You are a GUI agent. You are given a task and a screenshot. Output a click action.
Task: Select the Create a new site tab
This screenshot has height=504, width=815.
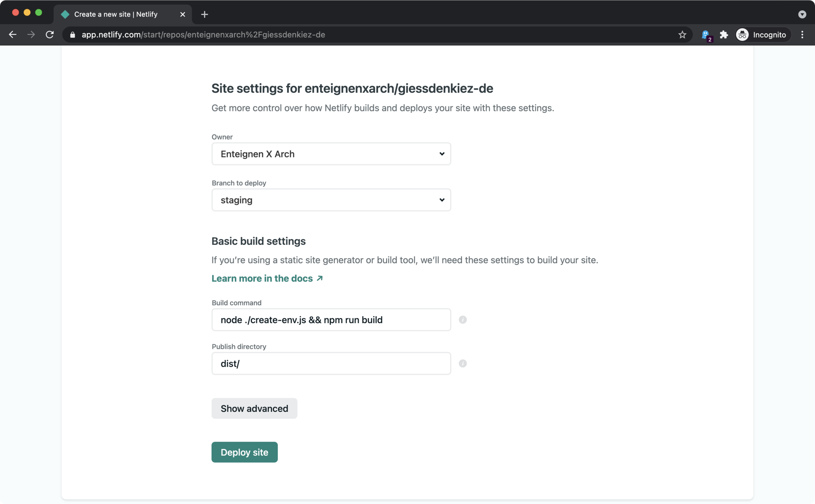tap(116, 14)
